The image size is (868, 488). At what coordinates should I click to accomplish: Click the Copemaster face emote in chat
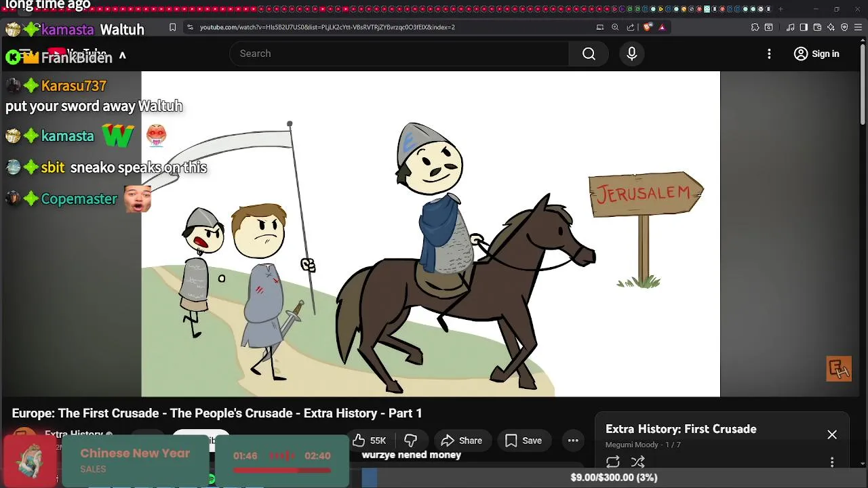(138, 199)
